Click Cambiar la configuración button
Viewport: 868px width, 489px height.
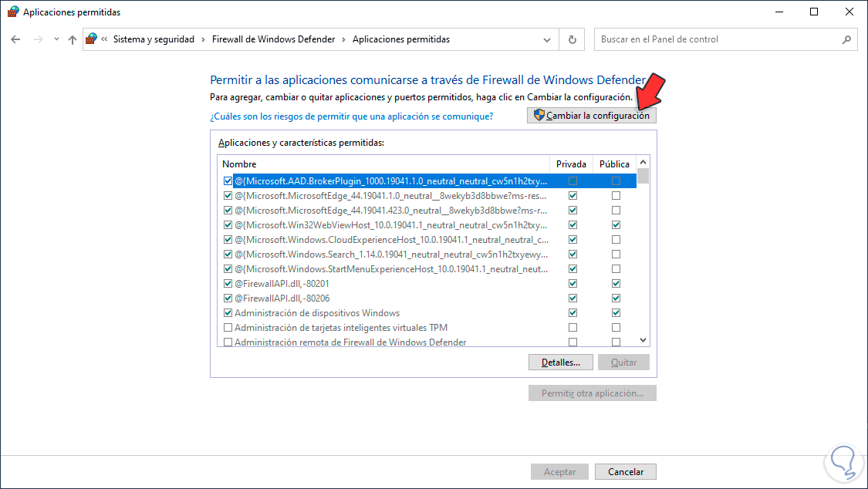tap(592, 115)
